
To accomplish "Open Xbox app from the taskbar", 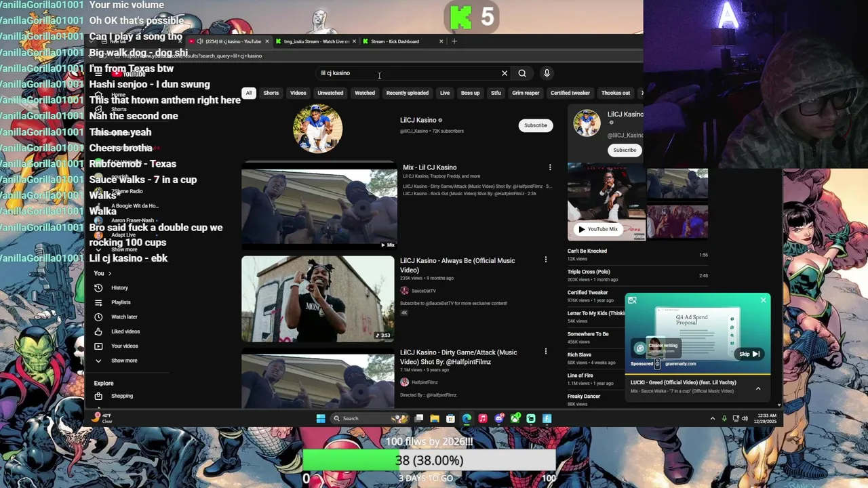I will click(515, 418).
